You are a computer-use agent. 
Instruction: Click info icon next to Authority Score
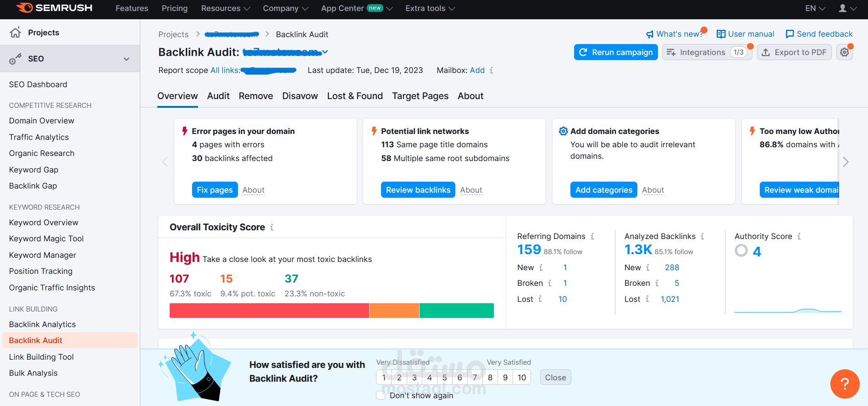pos(799,236)
